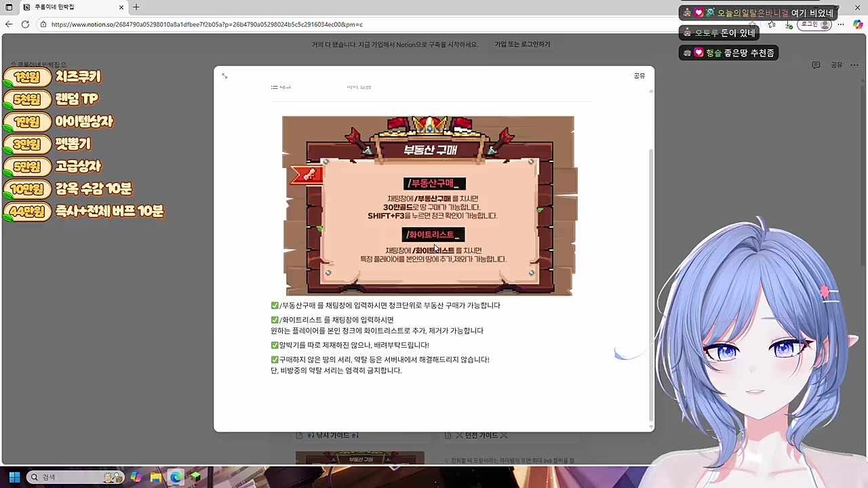Open the 던전 가이드 page link behind the popup

(476, 435)
